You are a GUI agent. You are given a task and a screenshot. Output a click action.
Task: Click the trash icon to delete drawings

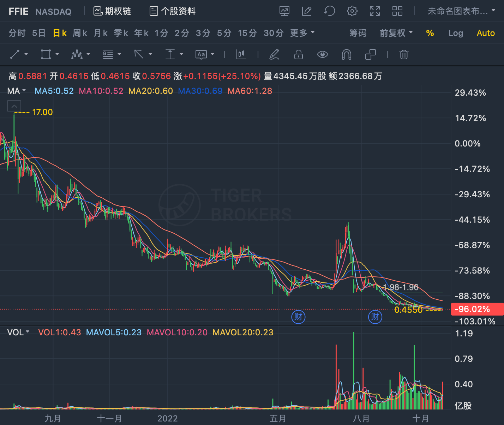coord(404,54)
